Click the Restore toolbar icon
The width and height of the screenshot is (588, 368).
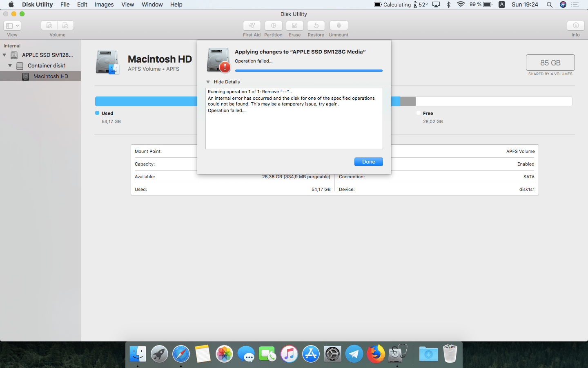(x=316, y=26)
